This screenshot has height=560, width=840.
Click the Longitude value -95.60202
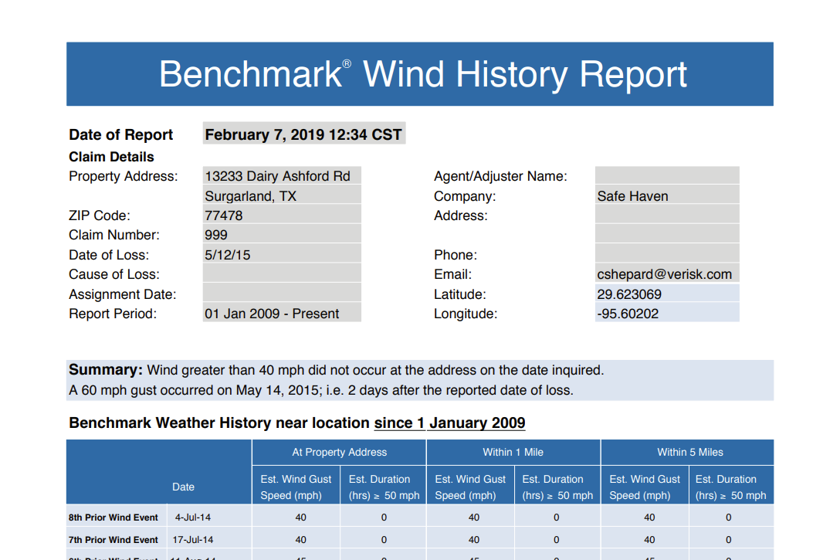(x=667, y=313)
